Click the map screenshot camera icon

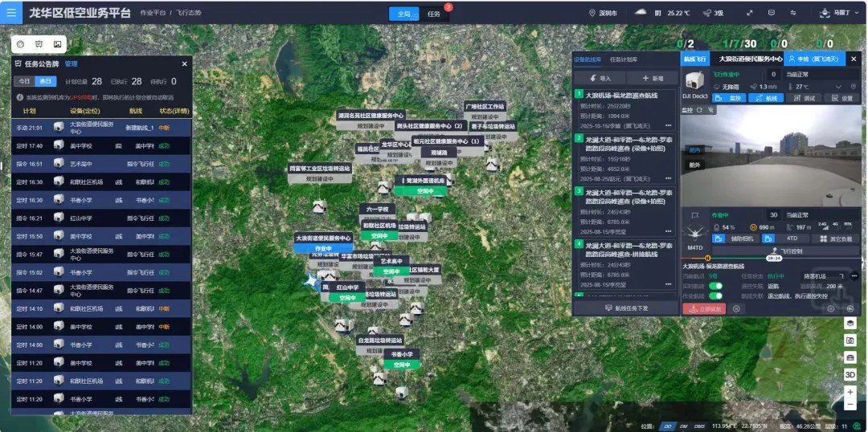tap(850, 340)
